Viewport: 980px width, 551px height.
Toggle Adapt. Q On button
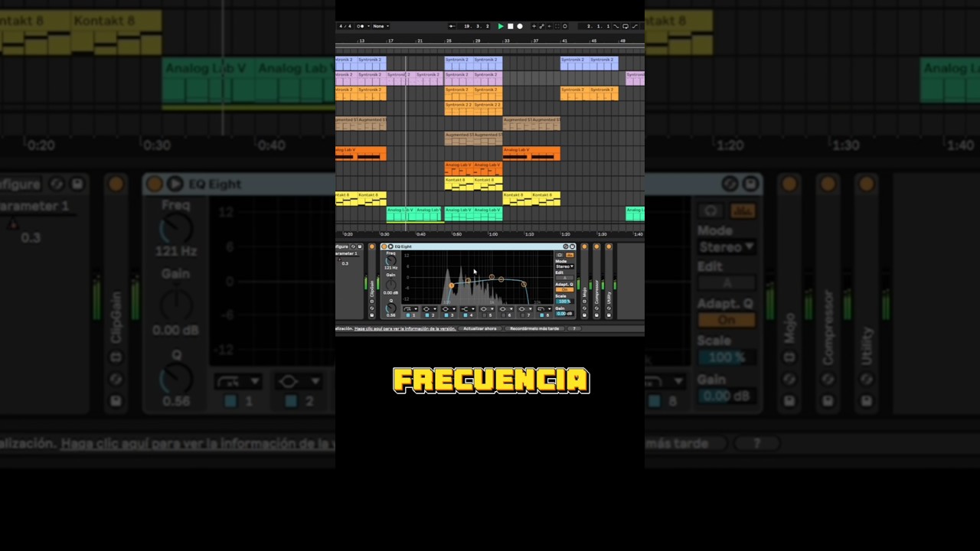click(x=564, y=289)
